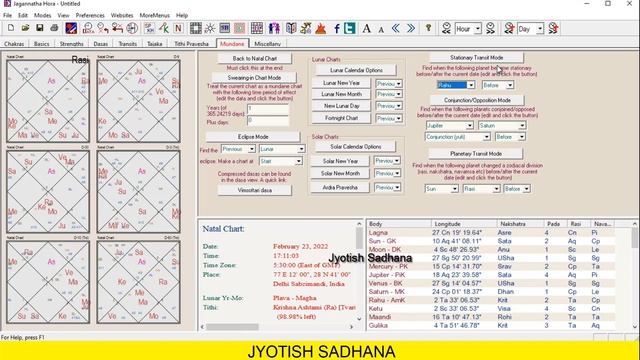This screenshot has width=640, height=360.
Task: Select the Rasi chart thumbnail
Action: click(48, 101)
